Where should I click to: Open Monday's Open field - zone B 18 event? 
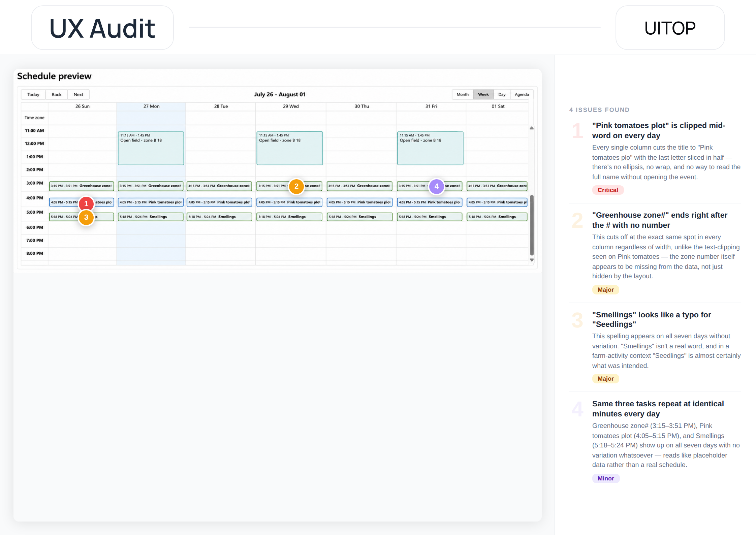pyautogui.click(x=151, y=148)
